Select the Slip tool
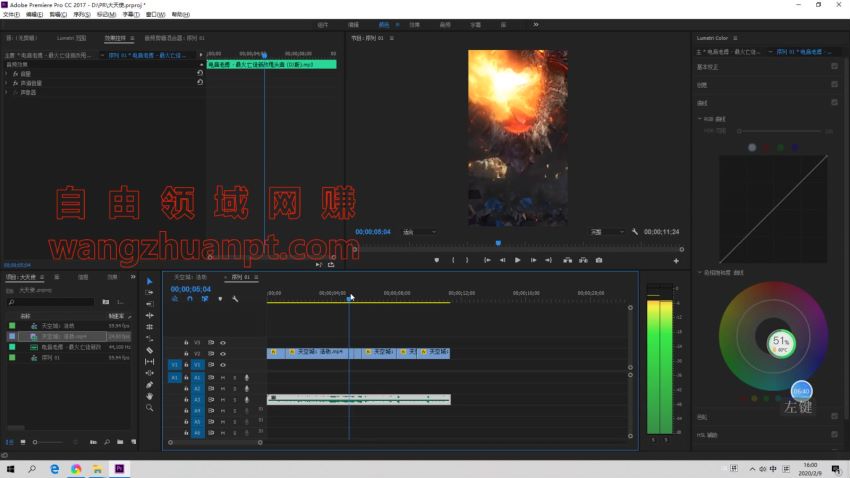 coord(150,361)
